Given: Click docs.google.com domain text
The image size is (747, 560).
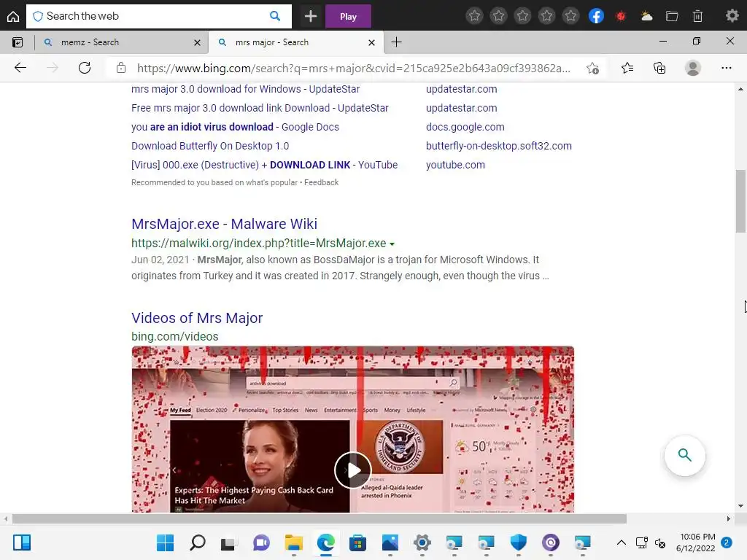Looking at the screenshot, I should click(x=465, y=127).
